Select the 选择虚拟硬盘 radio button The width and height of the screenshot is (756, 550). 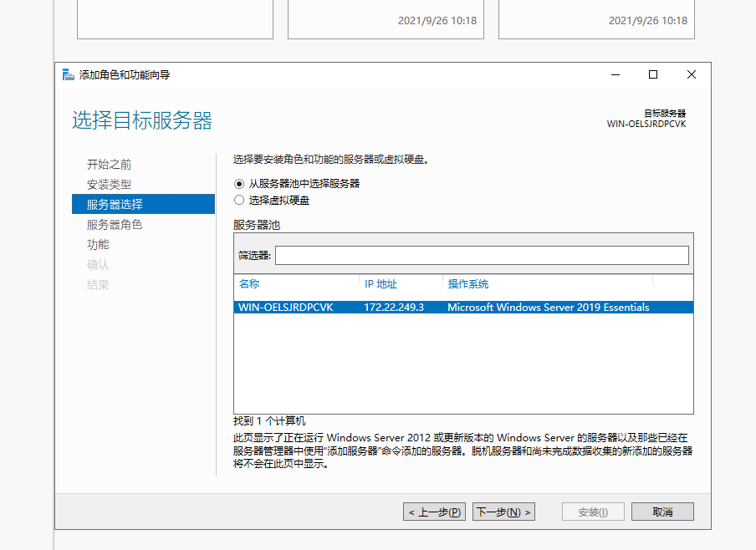coord(241,200)
